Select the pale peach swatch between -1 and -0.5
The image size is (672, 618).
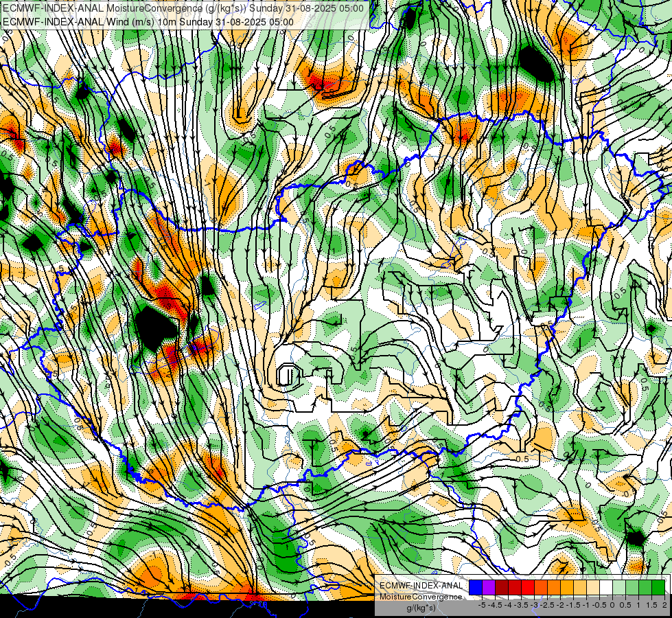click(593, 588)
